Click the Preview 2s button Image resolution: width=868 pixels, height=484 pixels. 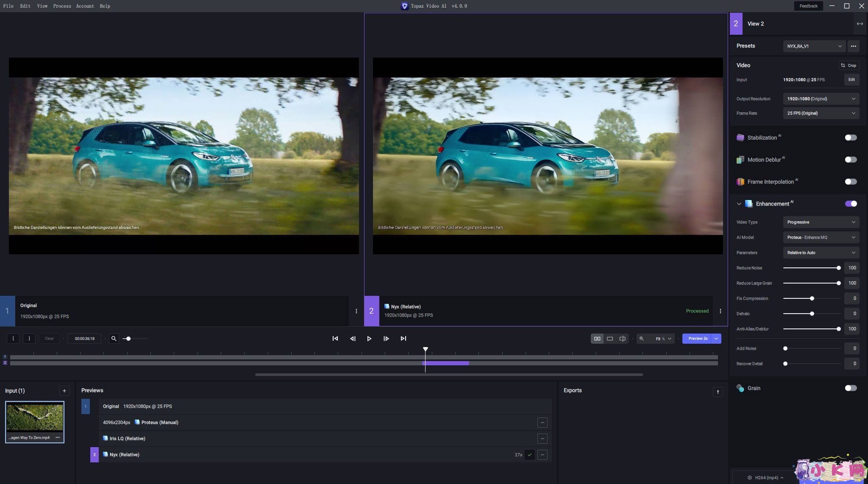(x=697, y=339)
